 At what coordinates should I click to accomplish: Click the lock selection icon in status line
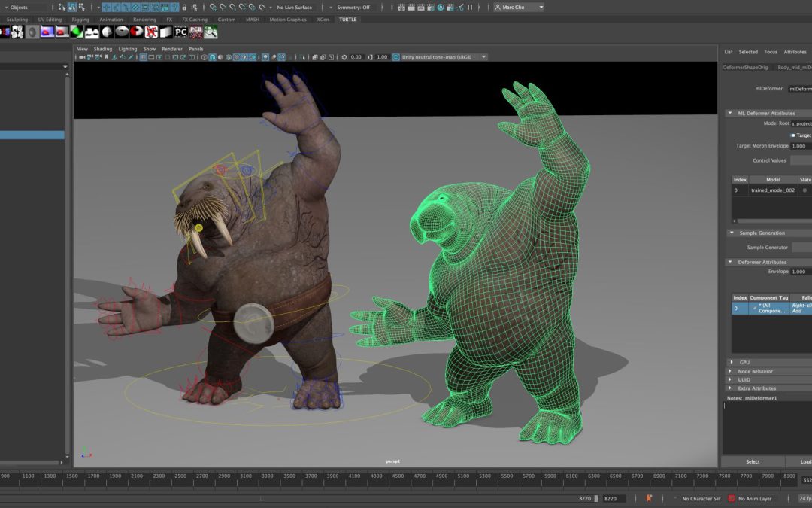pyautogui.click(x=184, y=8)
